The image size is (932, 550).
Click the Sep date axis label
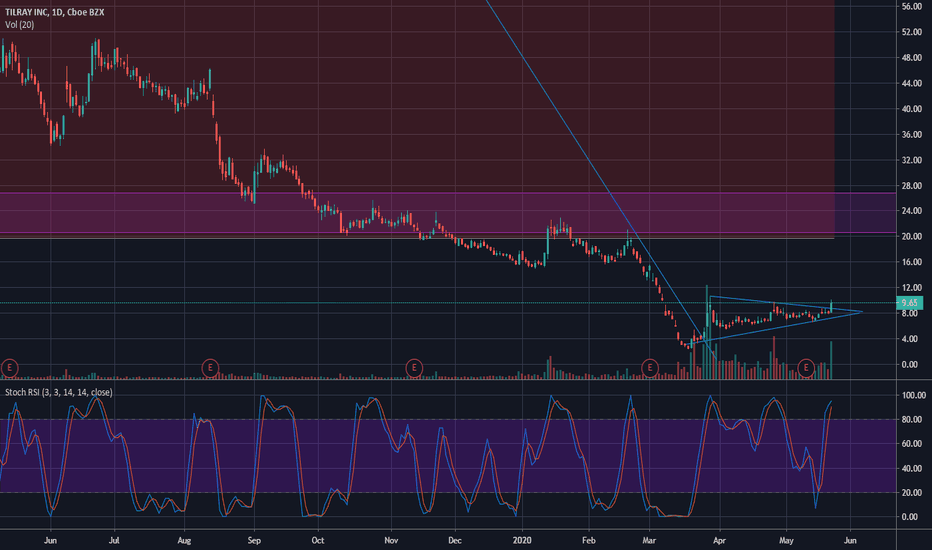click(x=254, y=540)
